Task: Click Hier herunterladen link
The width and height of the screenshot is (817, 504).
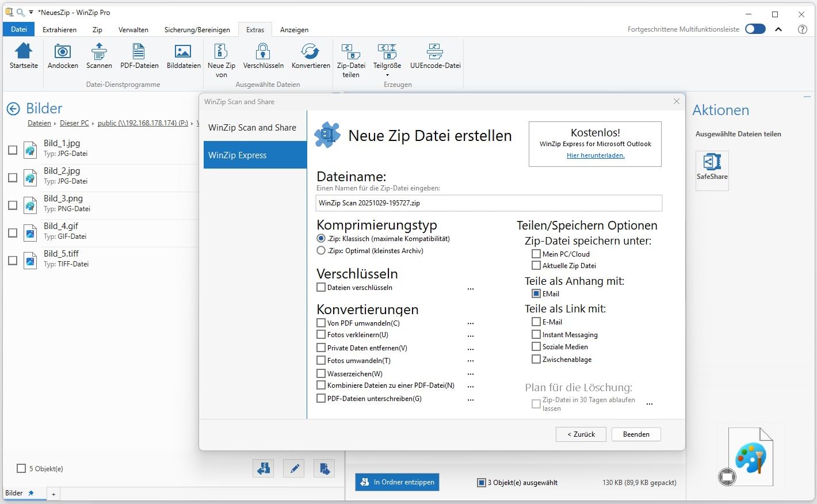Action: click(x=595, y=155)
